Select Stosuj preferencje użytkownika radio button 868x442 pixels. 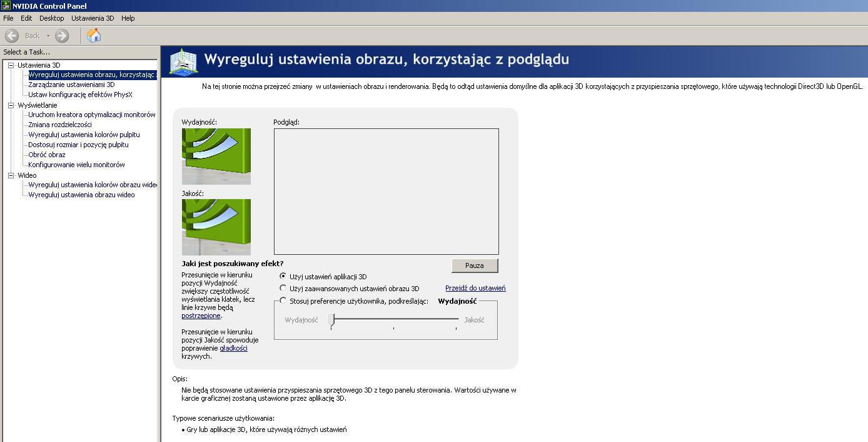click(x=283, y=301)
